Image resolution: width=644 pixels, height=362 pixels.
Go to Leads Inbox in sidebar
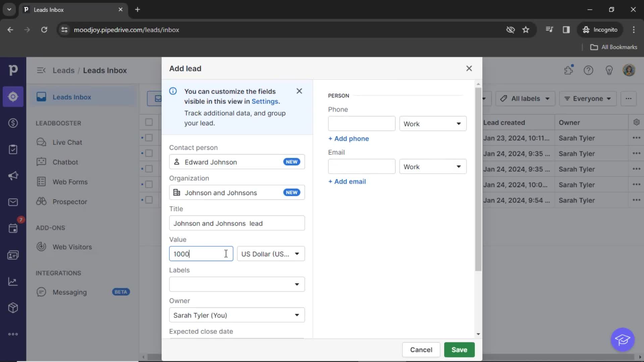[x=83, y=97]
